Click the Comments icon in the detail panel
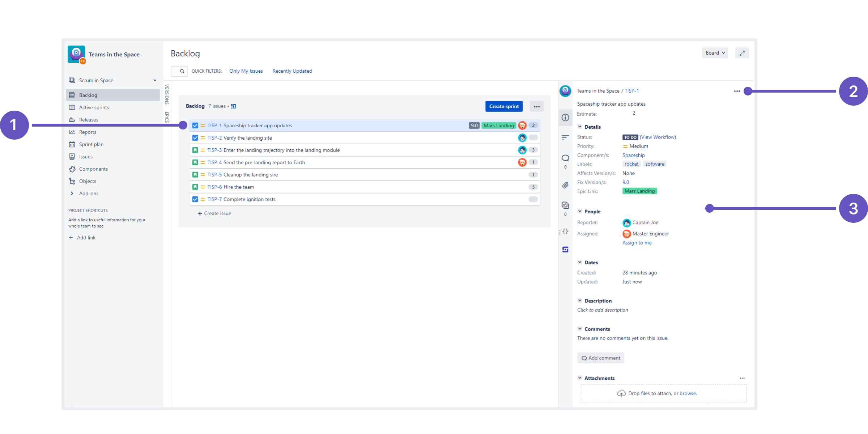This screenshot has height=434, width=868. (x=565, y=158)
